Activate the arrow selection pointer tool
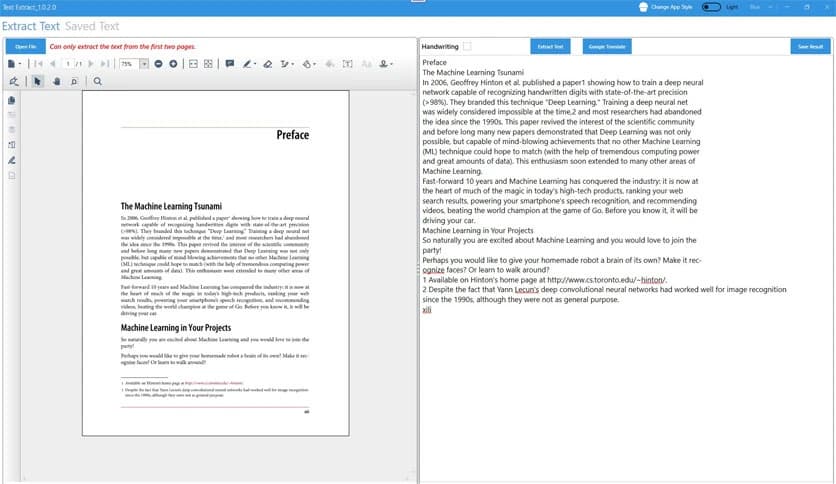This screenshot has width=836, height=484. click(x=37, y=81)
